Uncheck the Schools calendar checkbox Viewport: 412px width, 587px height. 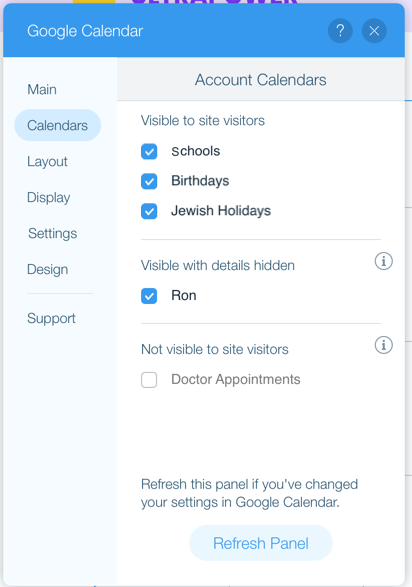pos(149,152)
